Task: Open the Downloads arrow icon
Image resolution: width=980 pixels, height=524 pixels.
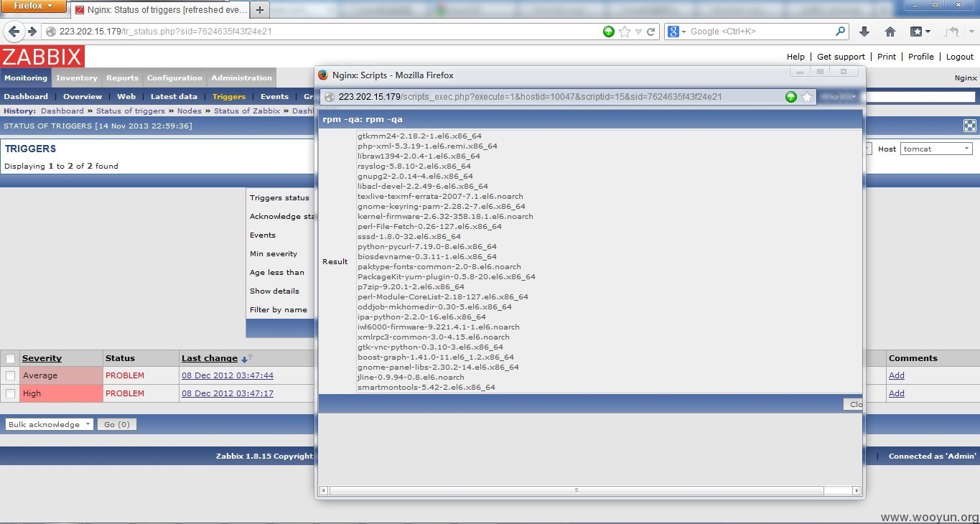Action: pos(864,32)
